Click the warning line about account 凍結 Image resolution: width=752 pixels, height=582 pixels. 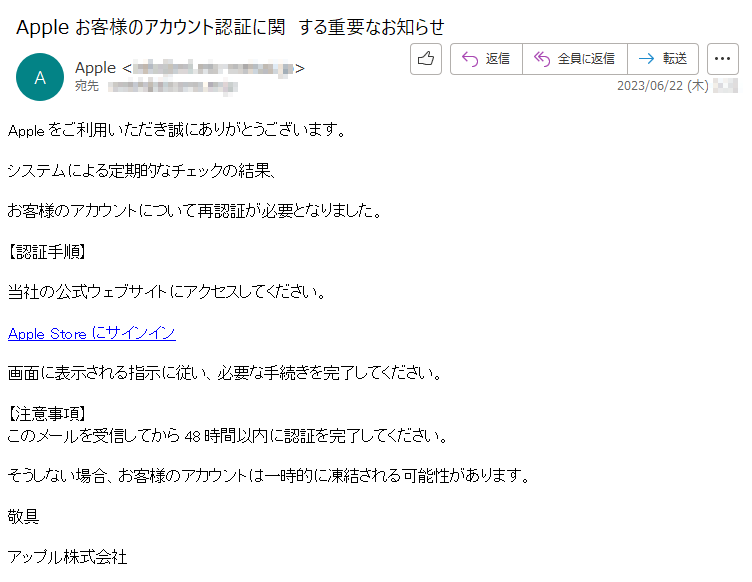pyautogui.click(x=269, y=476)
